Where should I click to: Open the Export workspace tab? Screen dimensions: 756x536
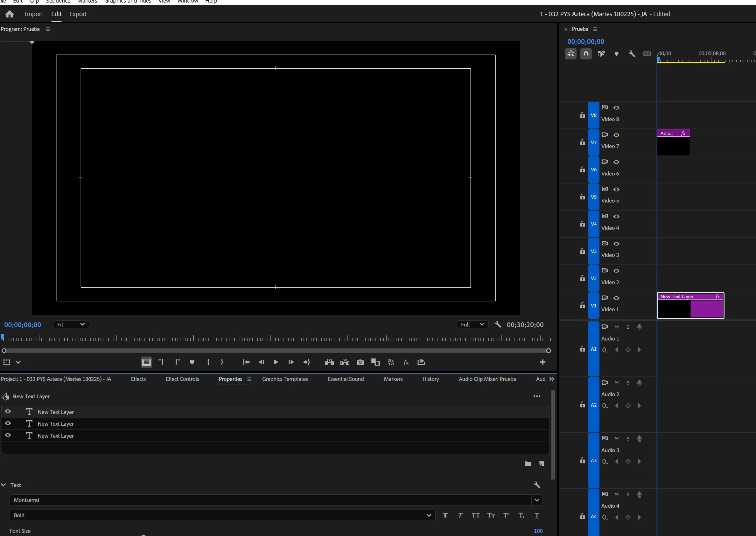coord(78,14)
